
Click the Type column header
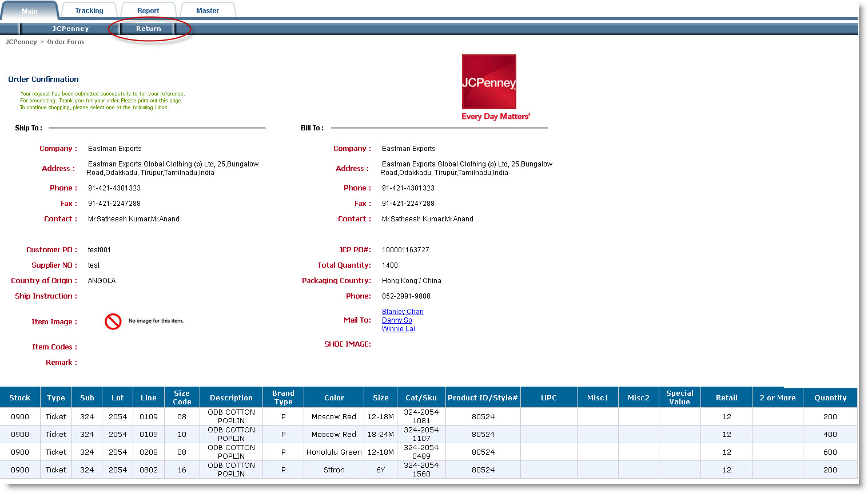coord(56,398)
